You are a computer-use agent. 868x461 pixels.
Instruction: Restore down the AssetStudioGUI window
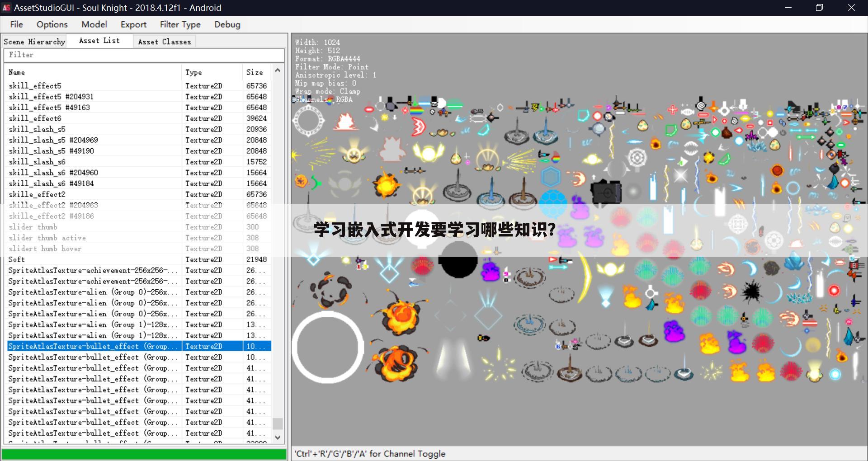[819, 8]
